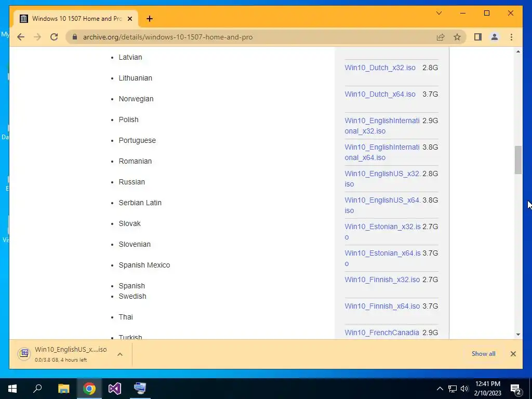532x399 pixels.
Task: Click the address bar URL
Action: [x=168, y=37]
